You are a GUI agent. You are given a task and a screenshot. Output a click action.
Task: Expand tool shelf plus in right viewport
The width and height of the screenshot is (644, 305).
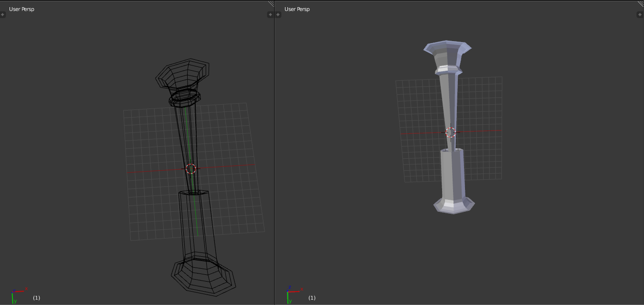[278, 15]
